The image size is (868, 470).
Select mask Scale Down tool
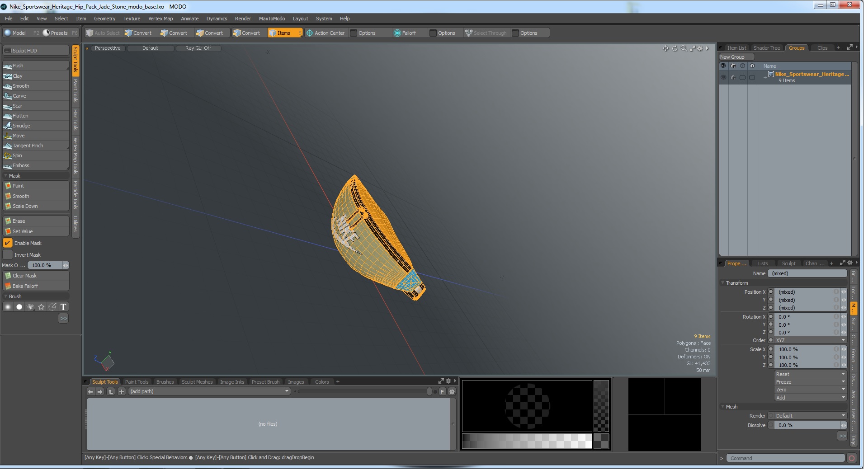36,207
